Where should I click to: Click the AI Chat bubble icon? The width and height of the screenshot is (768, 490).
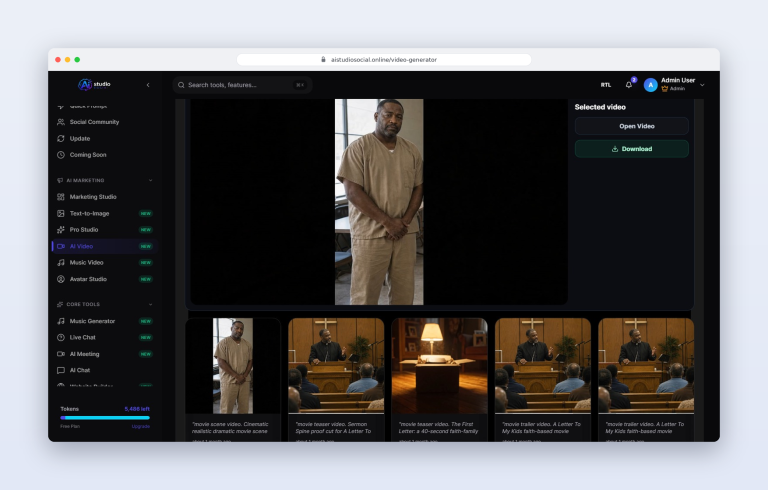(61, 370)
